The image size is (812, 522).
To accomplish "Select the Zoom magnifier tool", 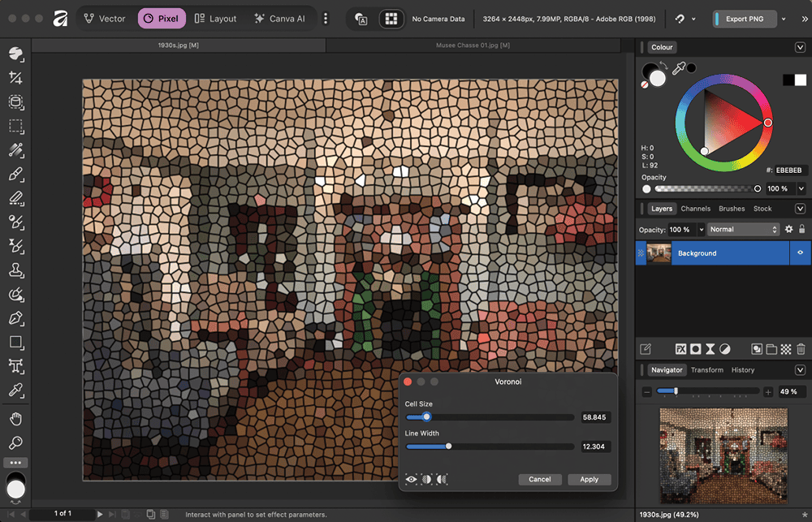I will point(15,443).
